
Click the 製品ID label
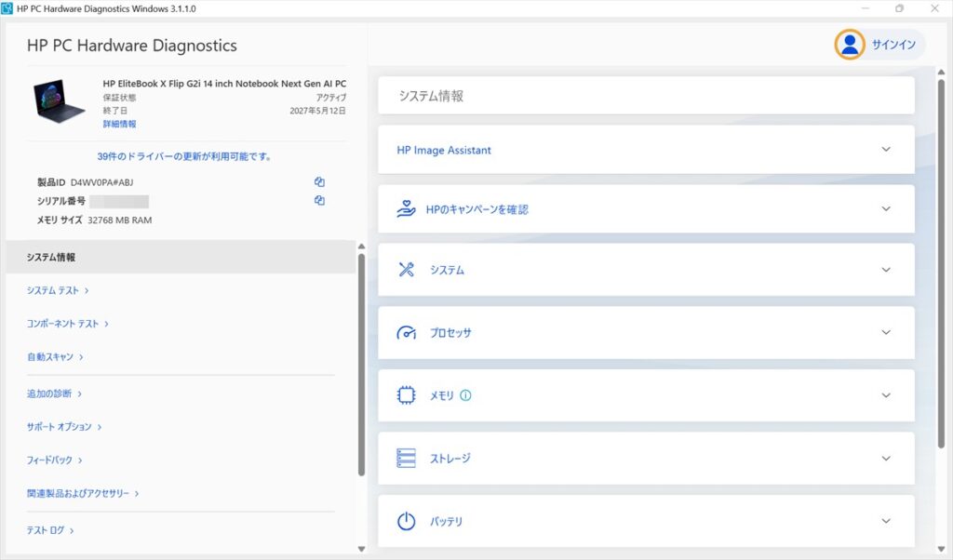click(x=51, y=182)
